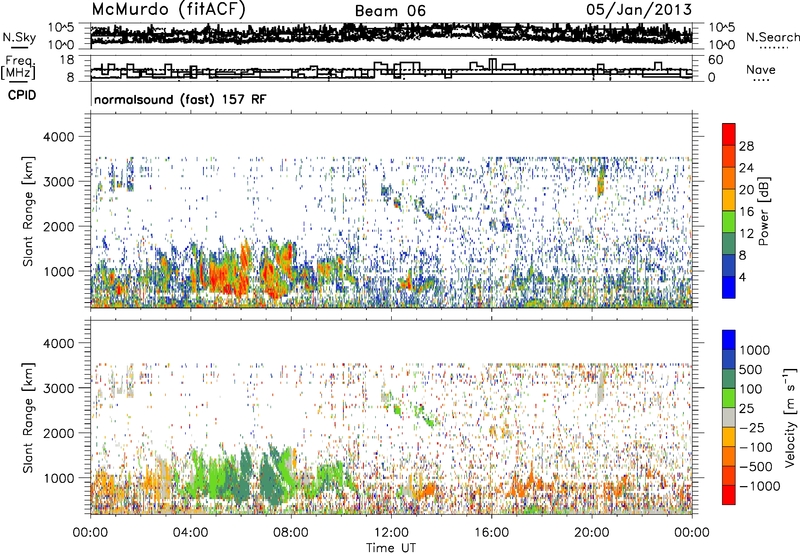Click the -25 label on velocity colorbar
The width and height of the screenshot is (800, 554).
point(752,427)
